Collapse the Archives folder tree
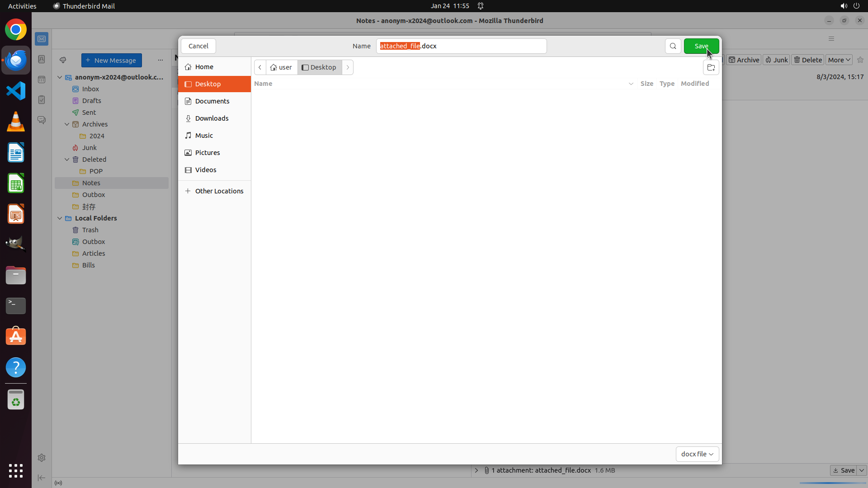 click(67, 124)
